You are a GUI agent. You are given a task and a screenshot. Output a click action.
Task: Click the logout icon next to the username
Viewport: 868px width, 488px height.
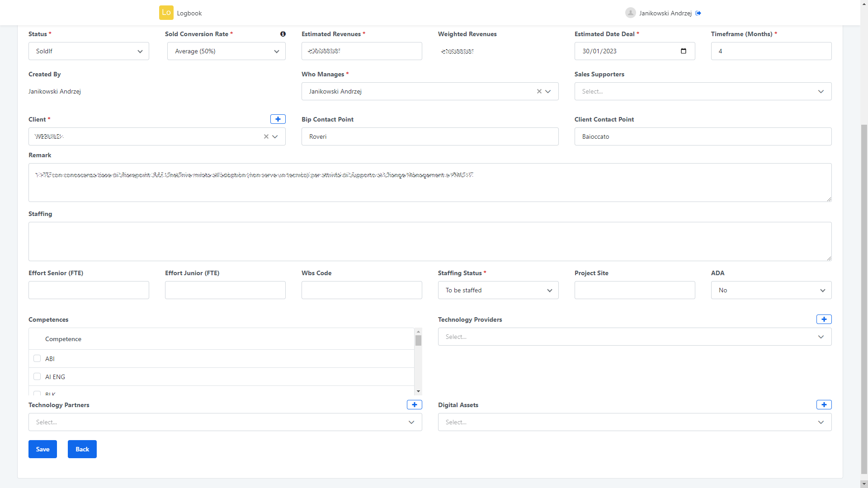coord(698,13)
